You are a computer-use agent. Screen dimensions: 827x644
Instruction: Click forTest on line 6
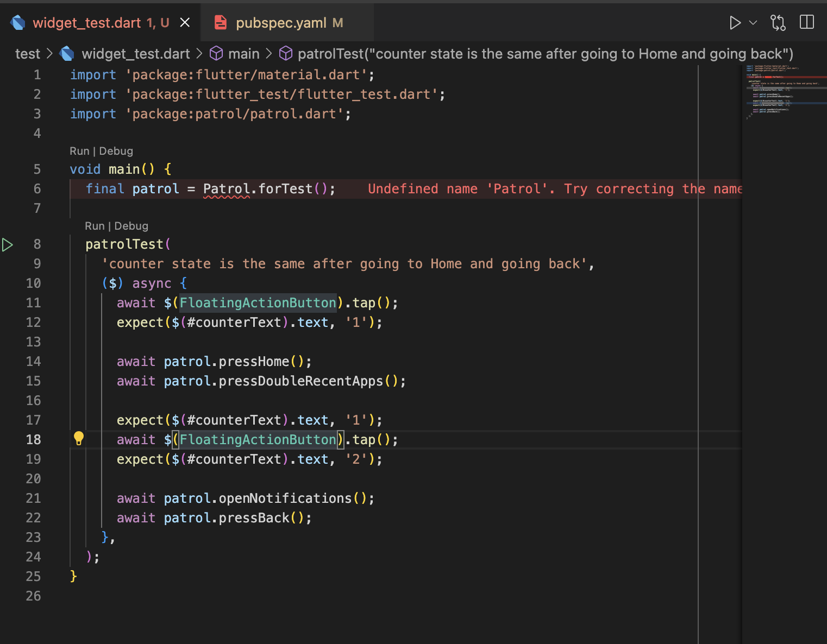(285, 189)
